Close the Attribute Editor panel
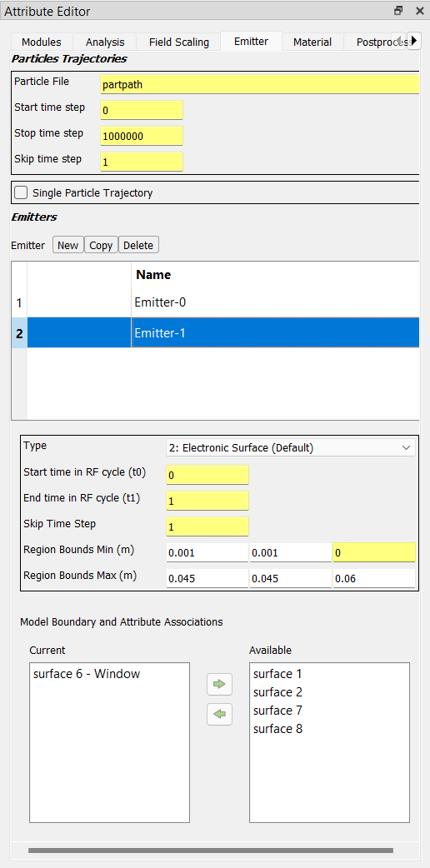This screenshot has height=868, width=430. click(419, 11)
